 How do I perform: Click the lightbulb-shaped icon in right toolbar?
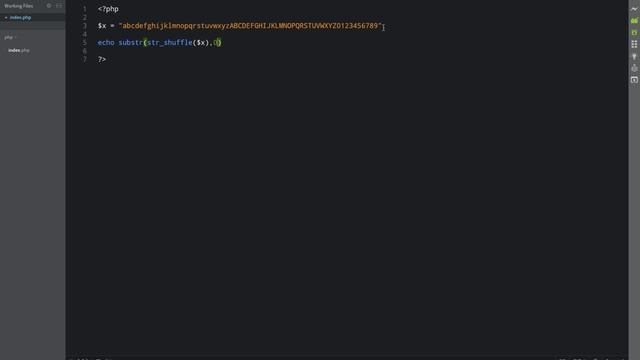[634, 56]
